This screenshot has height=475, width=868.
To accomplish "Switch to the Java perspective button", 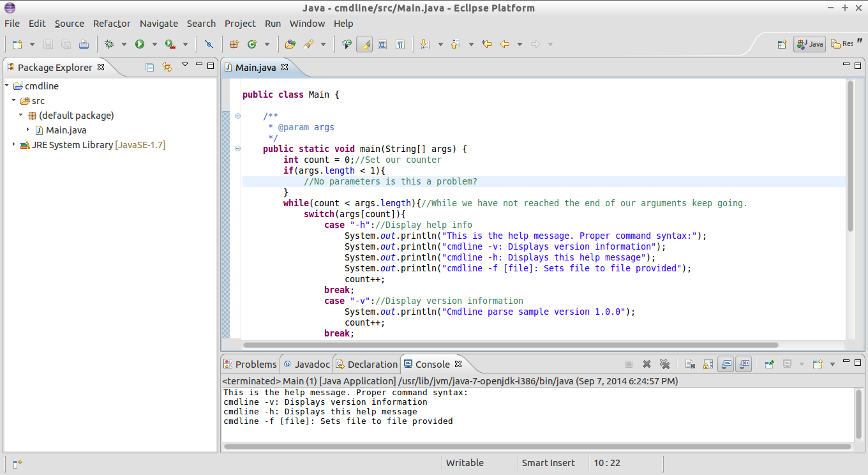I will coord(810,44).
